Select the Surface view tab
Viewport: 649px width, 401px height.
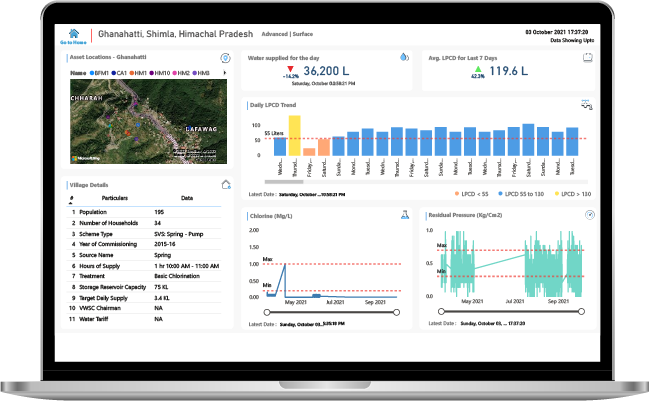[304, 34]
